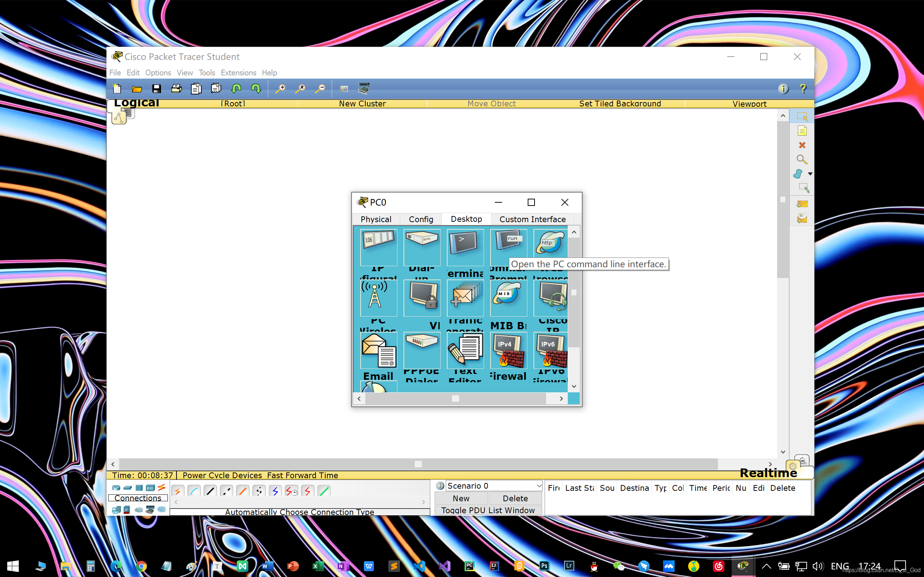Screen dimensions: 924x577
Task: Select the Delete tool with red X
Action: pyautogui.click(x=802, y=145)
